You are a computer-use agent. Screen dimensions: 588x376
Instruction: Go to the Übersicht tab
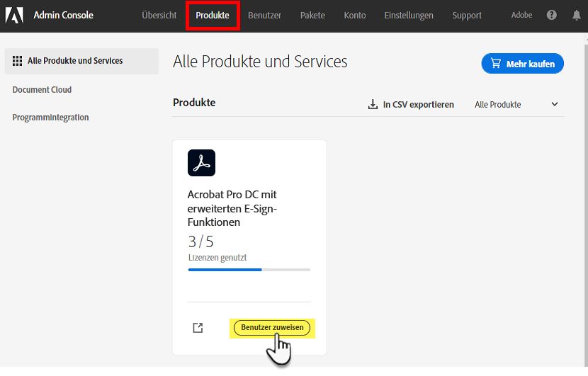tap(159, 16)
